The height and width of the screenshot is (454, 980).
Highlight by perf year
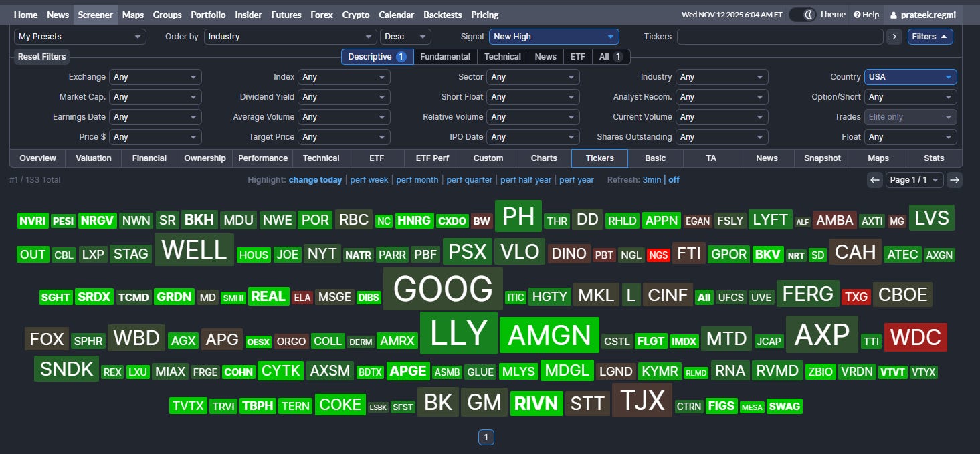pyautogui.click(x=577, y=180)
